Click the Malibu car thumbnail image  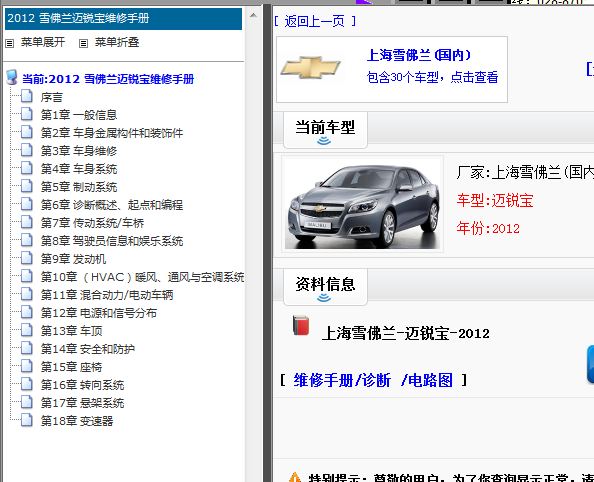[x=363, y=204]
